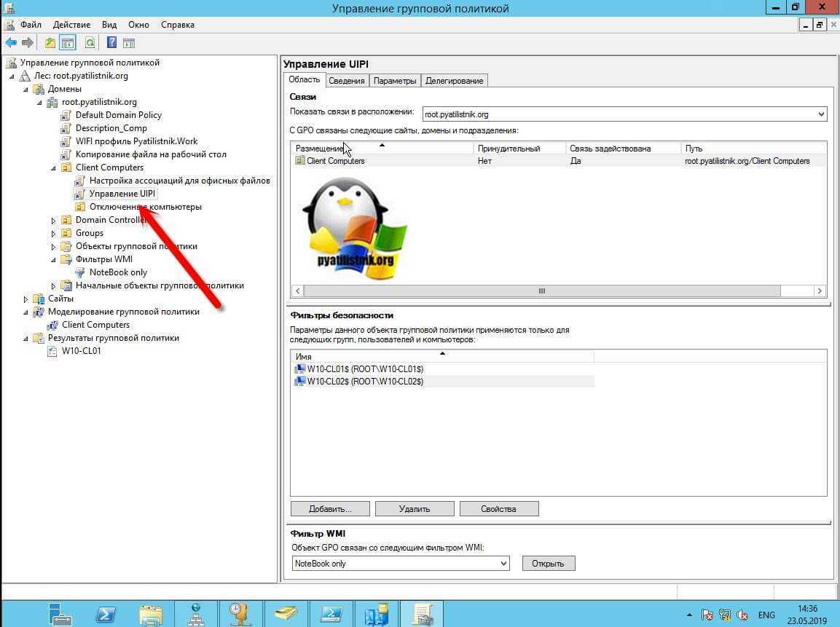Select W10-CL01 under Результаты групповой политики

click(x=82, y=351)
